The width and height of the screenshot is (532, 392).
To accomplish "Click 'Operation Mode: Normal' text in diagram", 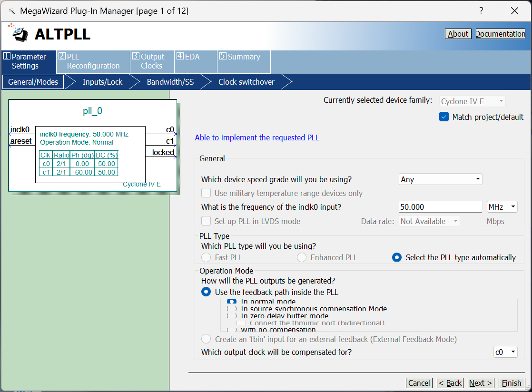I will click(77, 142).
